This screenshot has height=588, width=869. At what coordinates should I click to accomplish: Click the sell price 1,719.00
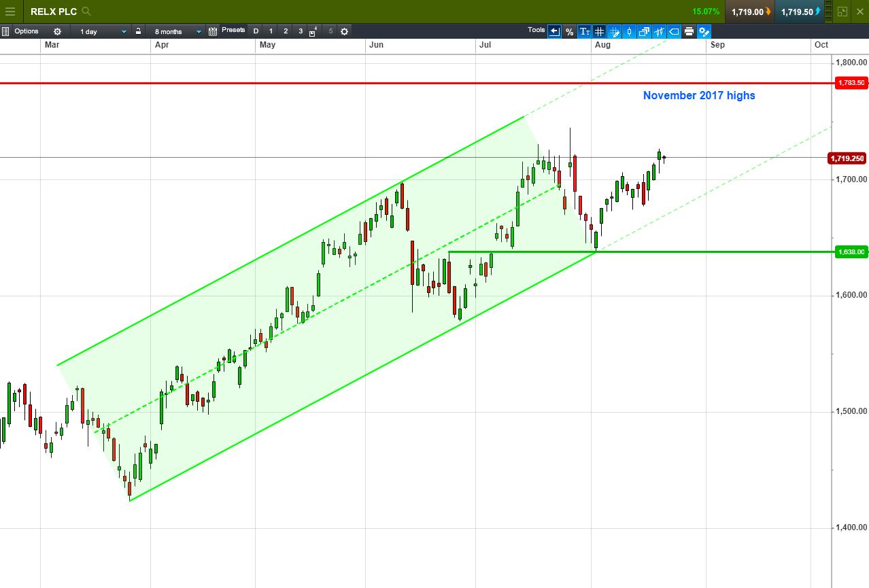[x=751, y=12]
